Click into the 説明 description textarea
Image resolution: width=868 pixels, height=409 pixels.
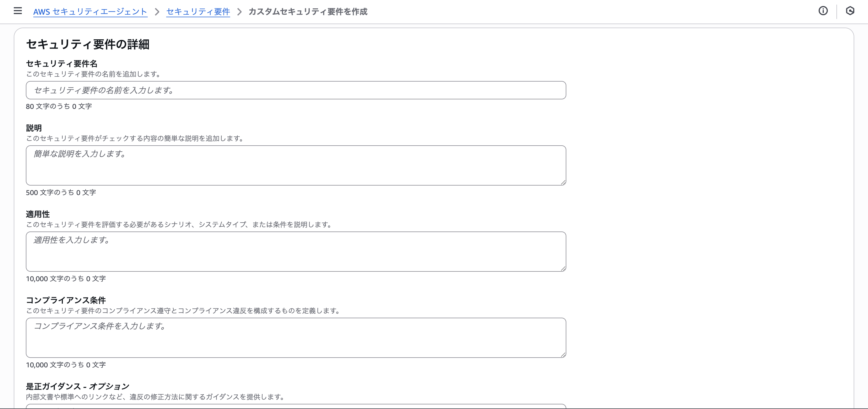(296, 165)
